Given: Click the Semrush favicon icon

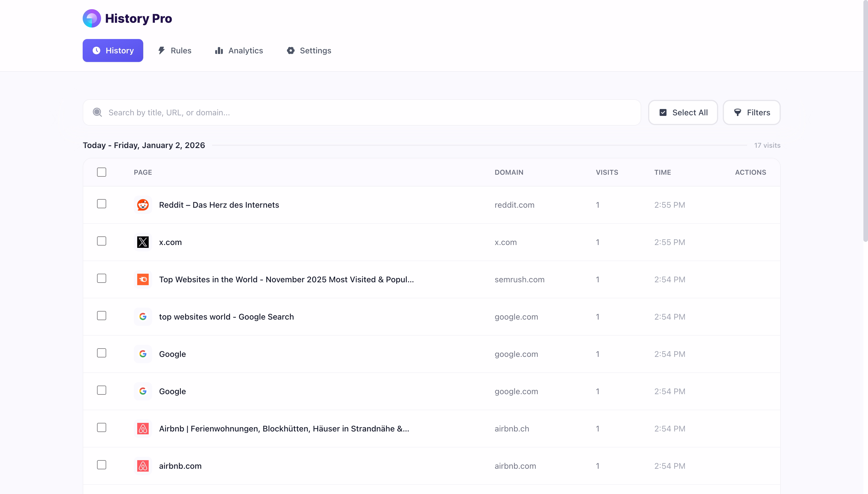Looking at the screenshot, I should coord(143,279).
